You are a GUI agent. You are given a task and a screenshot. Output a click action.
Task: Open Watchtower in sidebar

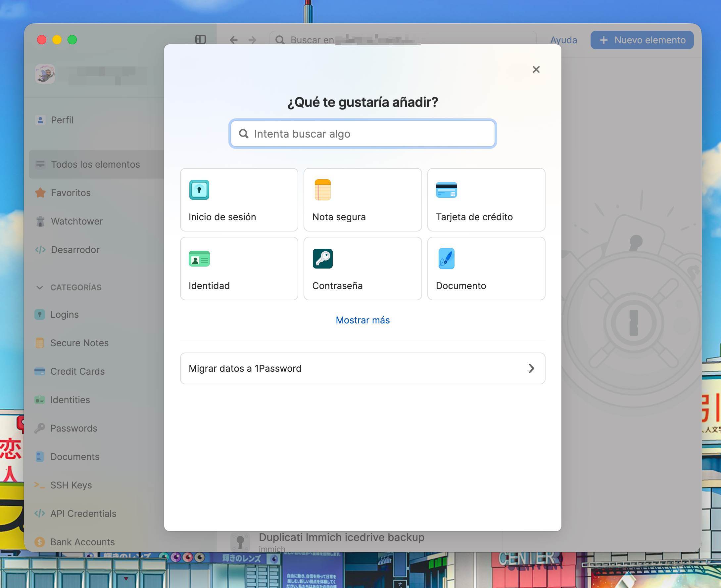(x=76, y=221)
